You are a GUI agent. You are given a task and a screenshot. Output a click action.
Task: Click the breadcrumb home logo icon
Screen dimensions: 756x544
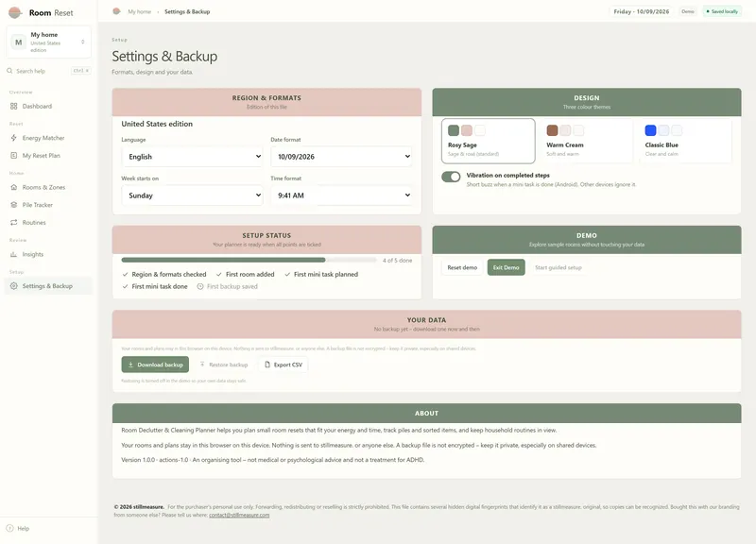point(116,11)
